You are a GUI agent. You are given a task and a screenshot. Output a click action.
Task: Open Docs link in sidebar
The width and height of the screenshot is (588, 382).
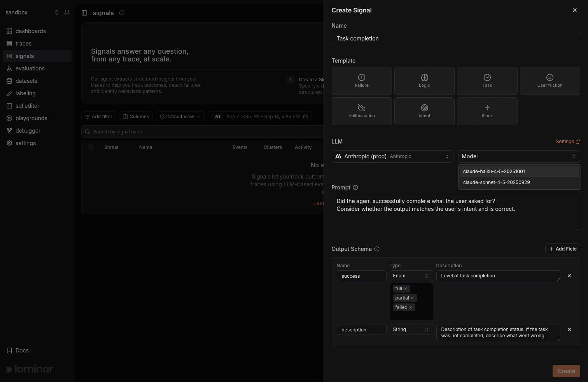click(37, 350)
